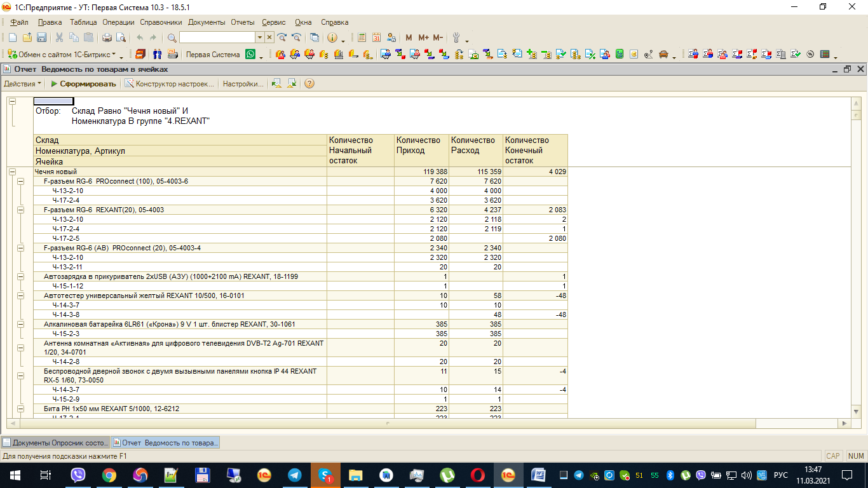Open Print preview icon
This screenshot has width=868, height=488.
pos(121,37)
